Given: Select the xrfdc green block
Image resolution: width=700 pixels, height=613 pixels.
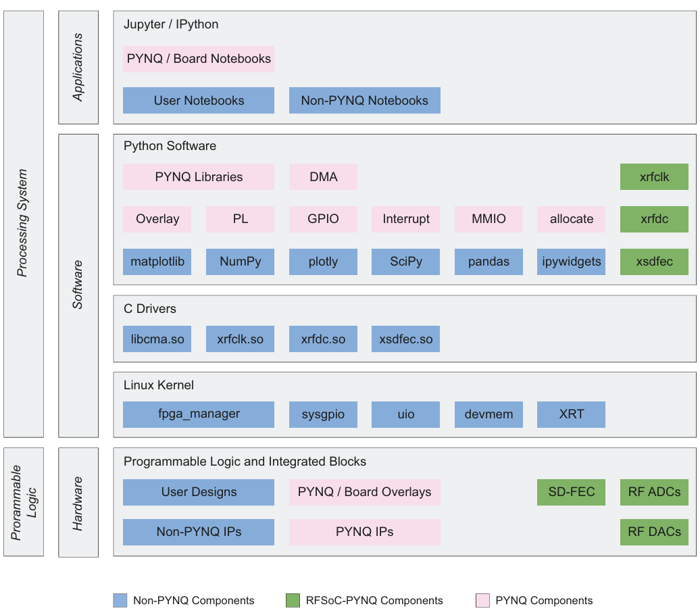Looking at the screenshot, I should pyautogui.click(x=654, y=219).
